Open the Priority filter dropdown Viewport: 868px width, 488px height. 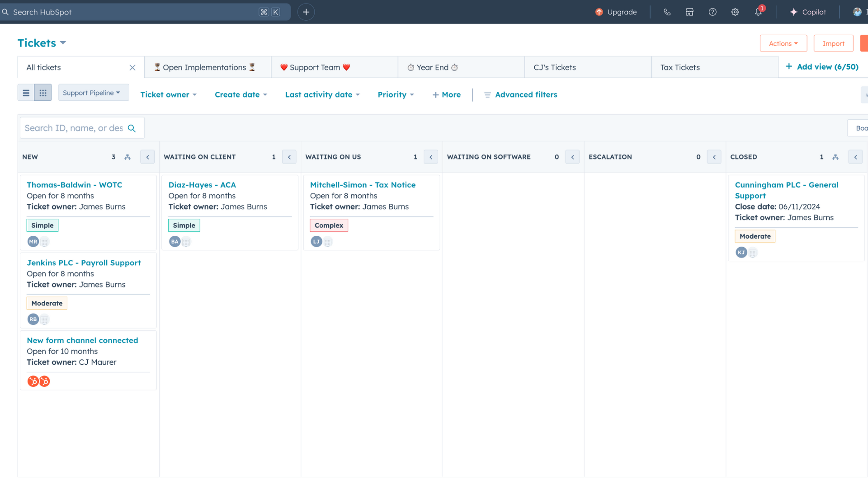point(396,94)
